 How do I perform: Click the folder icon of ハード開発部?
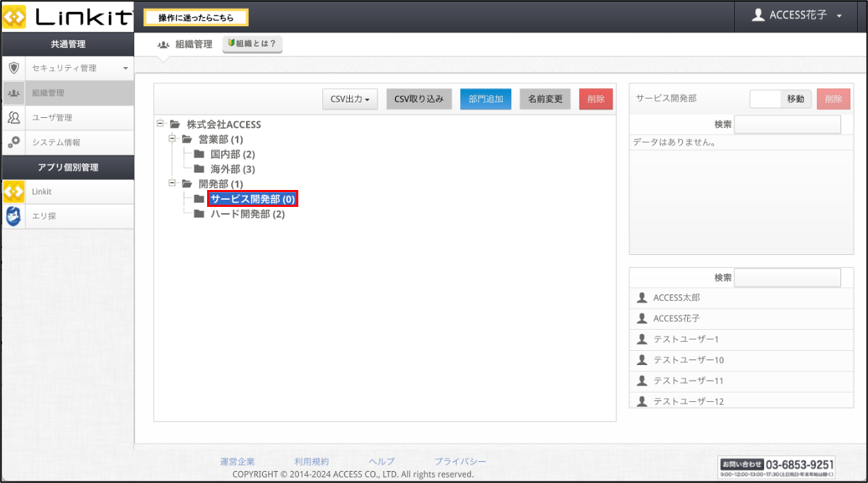pos(199,213)
